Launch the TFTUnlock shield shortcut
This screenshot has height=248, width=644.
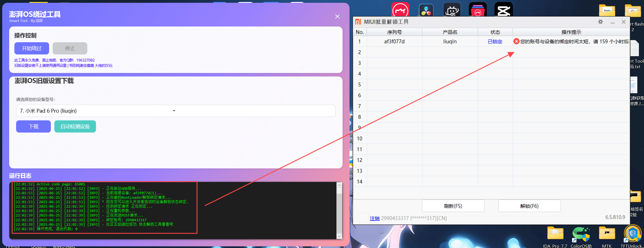click(633, 234)
